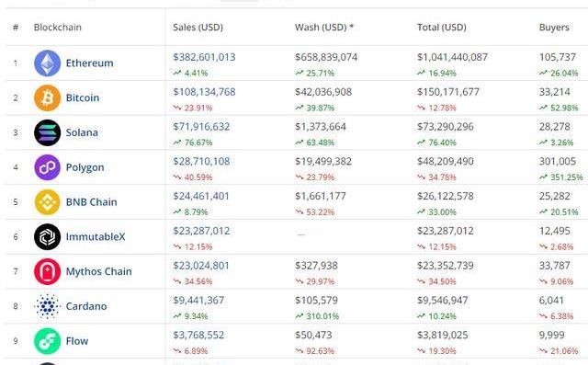Click the Bitcoin logo icon
Image resolution: width=588 pixels, height=365 pixels.
coord(47,97)
